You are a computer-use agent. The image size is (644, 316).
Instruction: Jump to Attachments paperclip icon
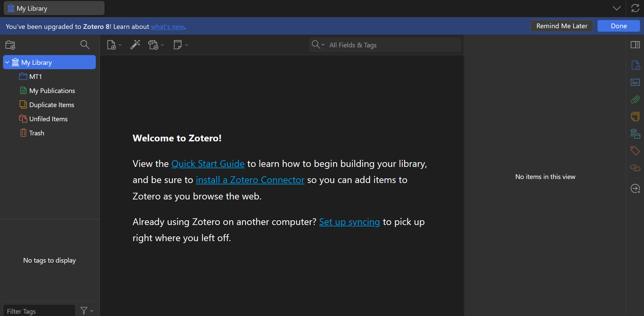635,99
